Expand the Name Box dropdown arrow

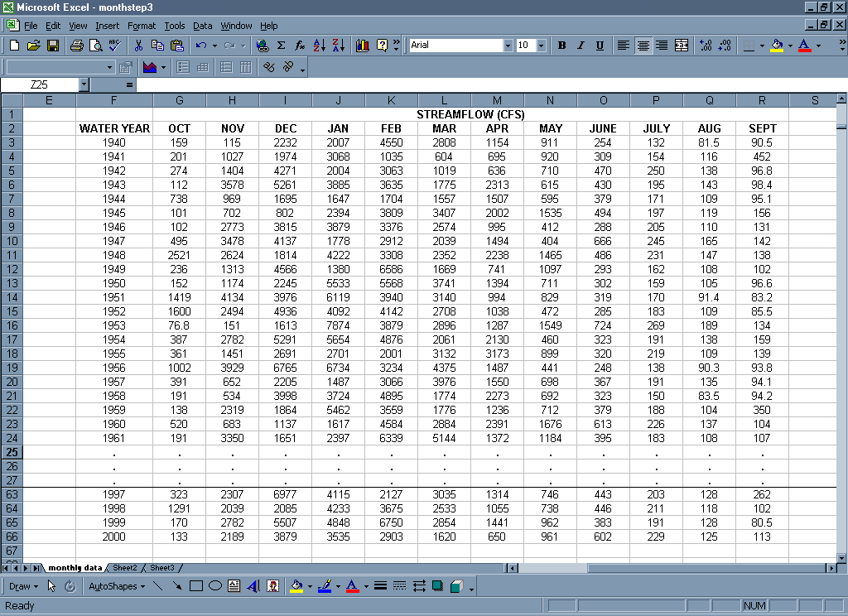(84, 84)
